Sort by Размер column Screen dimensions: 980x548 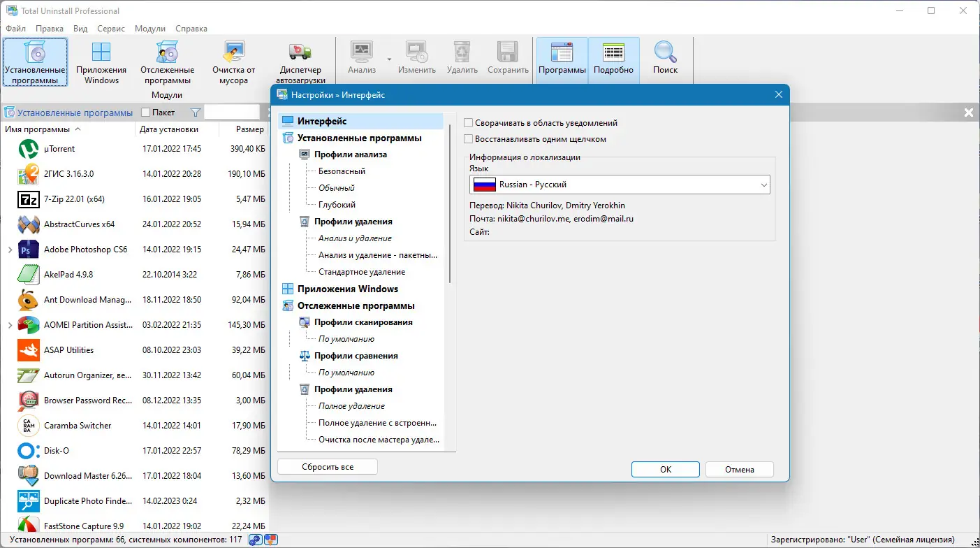pyautogui.click(x=249, y=129)
